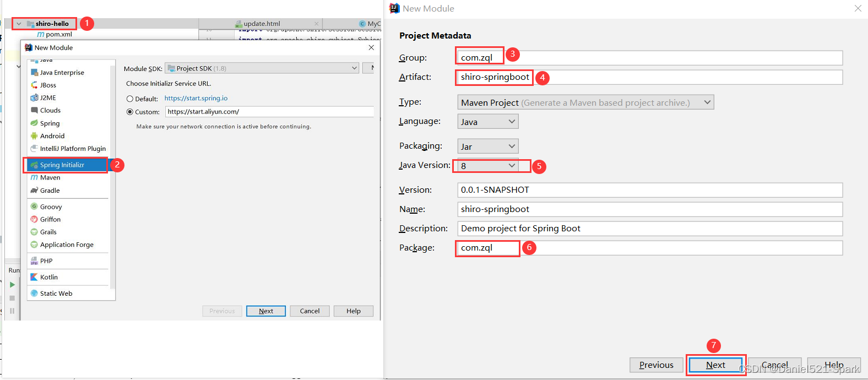Switch to update.html editor tab

pos(262,24)
